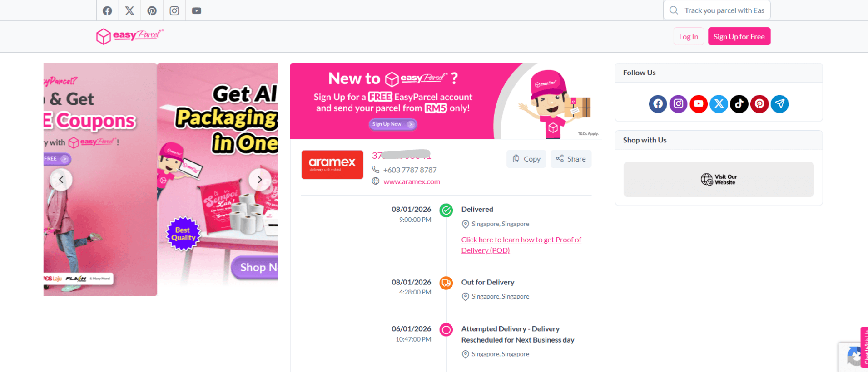Screen dimensions: 868x372
Task: Click the pink Attempted Delivery status marker
Action: coord(446,330)
